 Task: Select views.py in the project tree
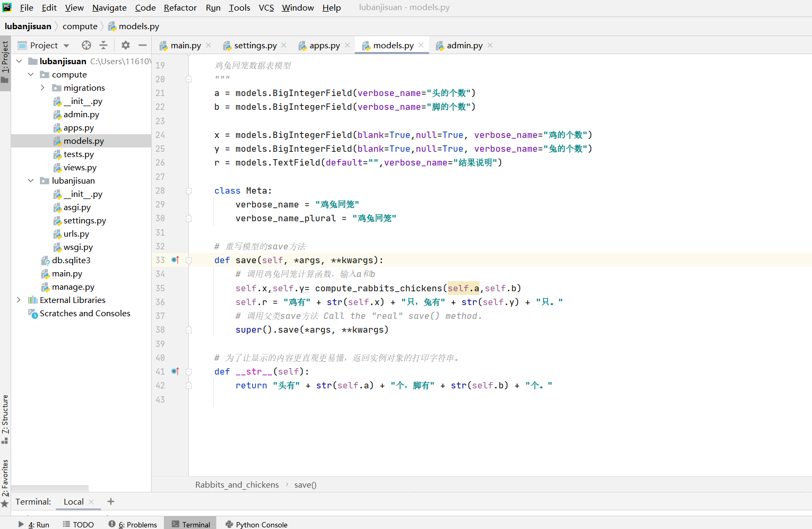(80, 167)
